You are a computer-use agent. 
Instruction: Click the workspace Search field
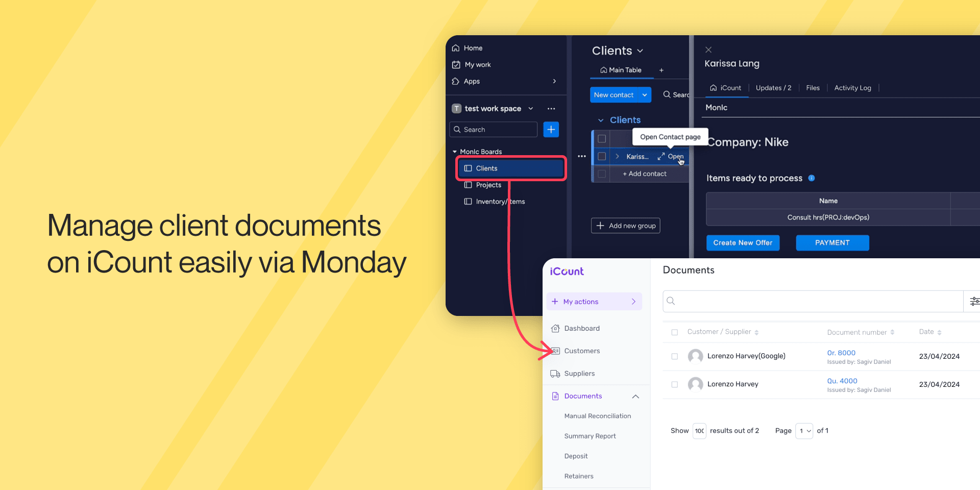493,130
